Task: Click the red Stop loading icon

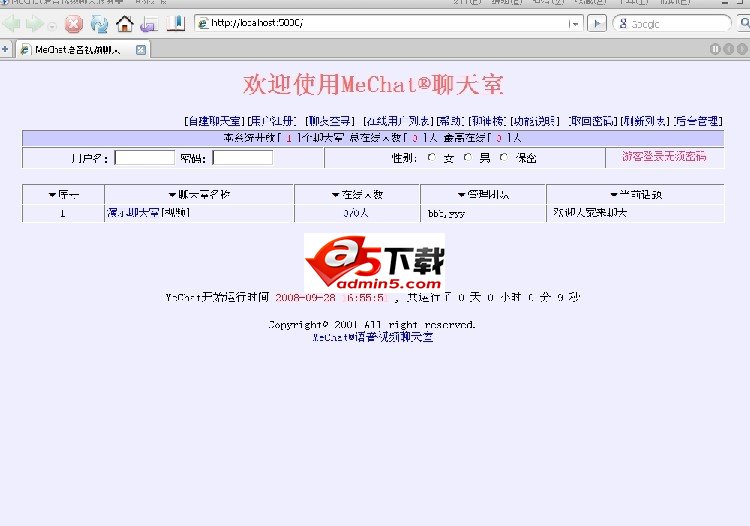Action: (74, 23)
